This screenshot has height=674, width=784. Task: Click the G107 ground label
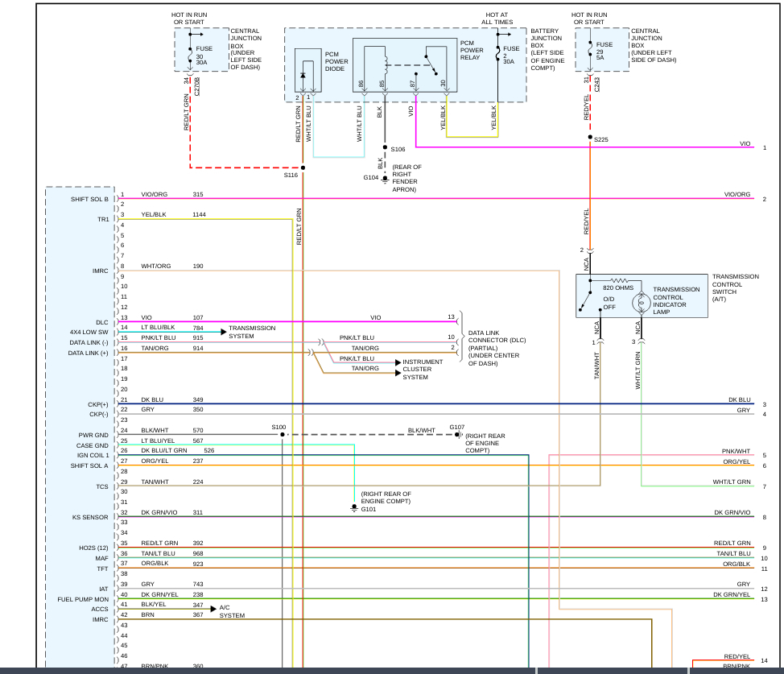[x=457, y=428]
